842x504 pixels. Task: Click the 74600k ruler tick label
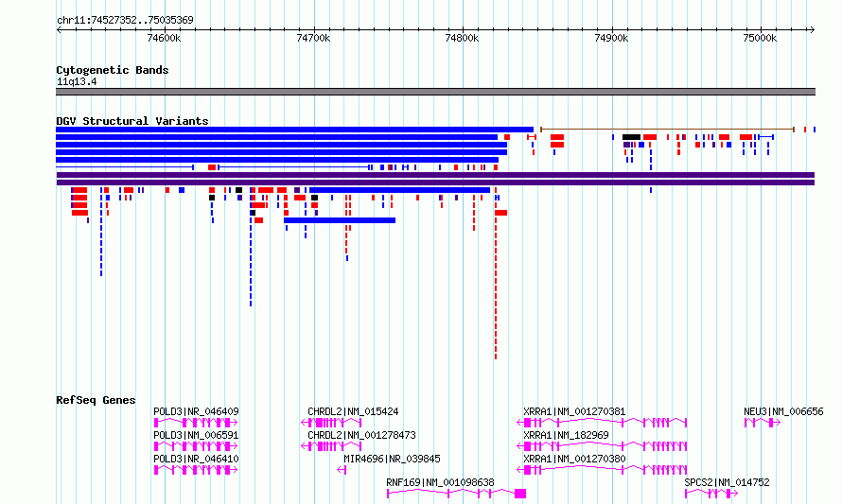164,39
